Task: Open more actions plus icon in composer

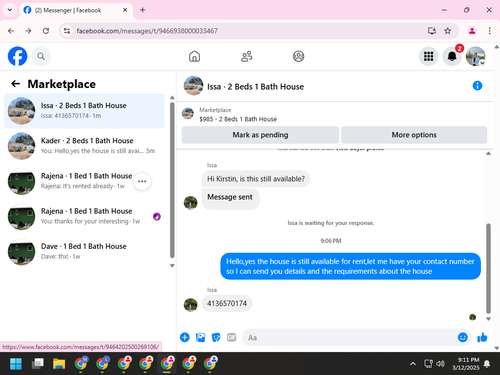Action: tap(185, 337)
